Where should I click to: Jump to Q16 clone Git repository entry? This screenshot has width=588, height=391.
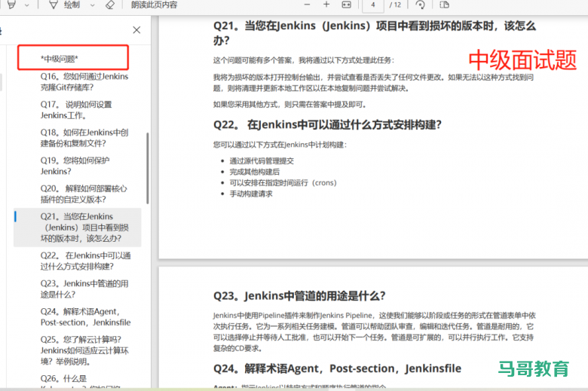(84, 81)
